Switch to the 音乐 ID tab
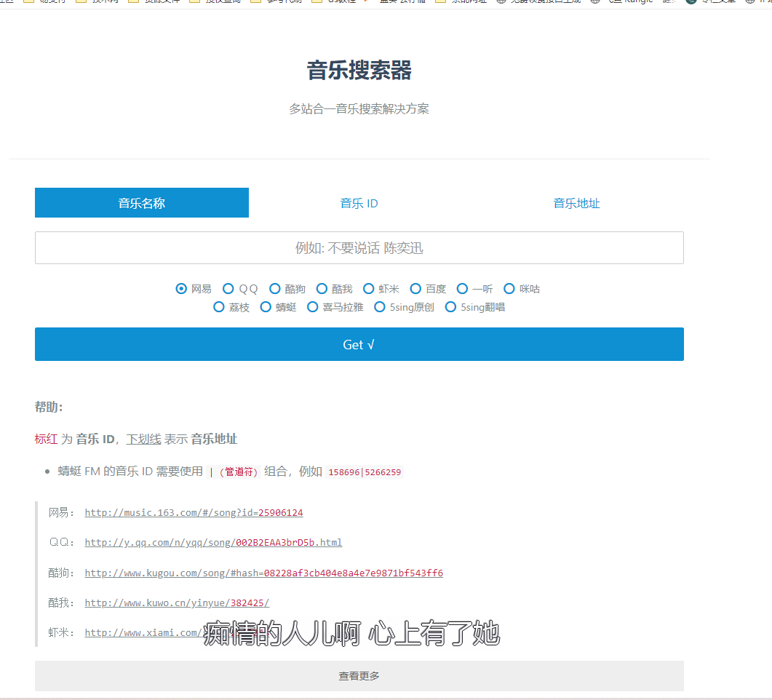772x700 pixels. click(359, 203)
